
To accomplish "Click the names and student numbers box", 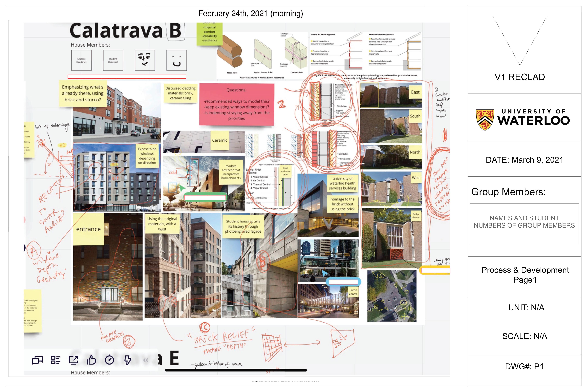I will tap(524, 224).
